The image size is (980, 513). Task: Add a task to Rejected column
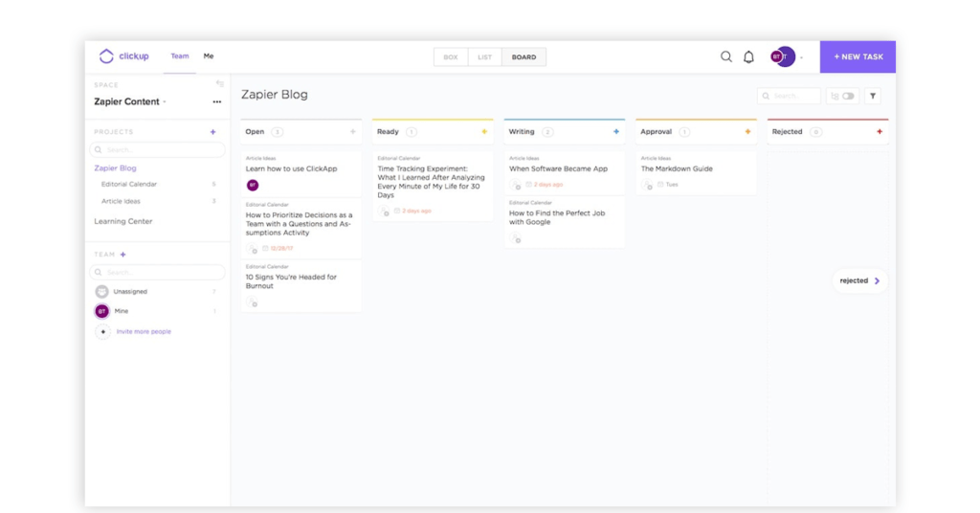point(880,132)
